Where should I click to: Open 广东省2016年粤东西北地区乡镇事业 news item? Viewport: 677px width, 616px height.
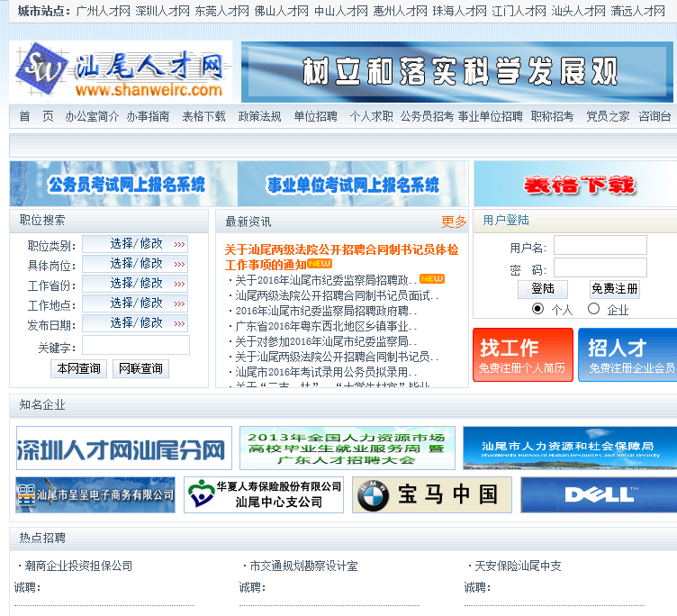[x=326, y=326]
